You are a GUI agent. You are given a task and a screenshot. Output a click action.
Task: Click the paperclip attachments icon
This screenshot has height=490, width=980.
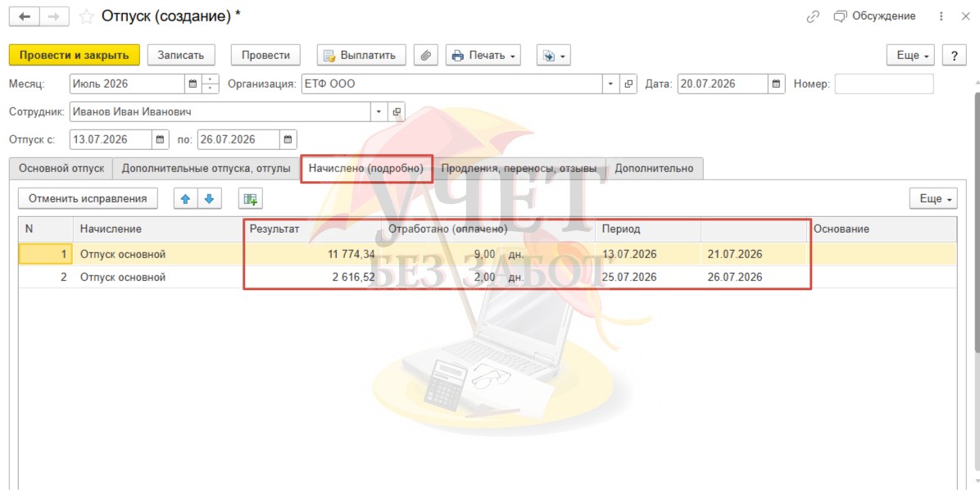point(425,55)
